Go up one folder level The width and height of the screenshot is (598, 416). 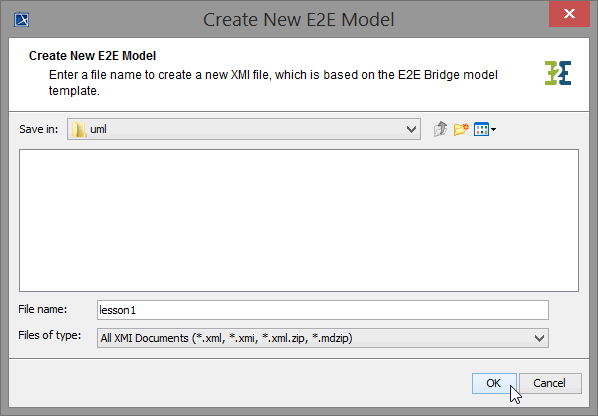[440, 129]
